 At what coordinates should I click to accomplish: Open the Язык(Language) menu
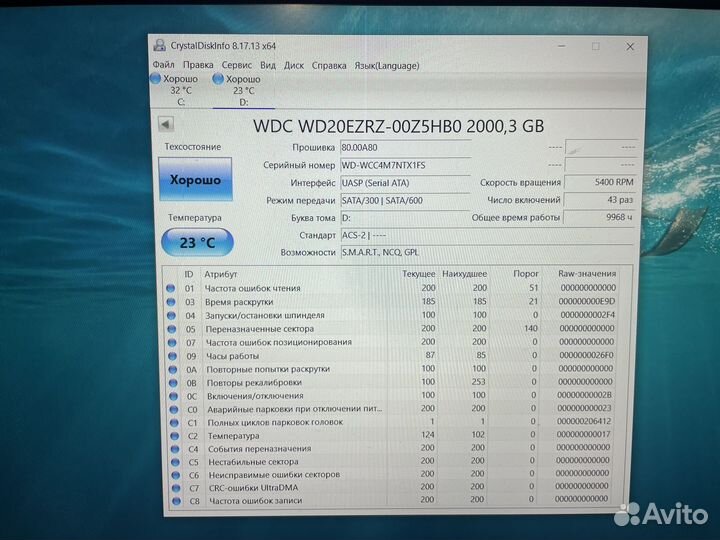coord(387,66)
